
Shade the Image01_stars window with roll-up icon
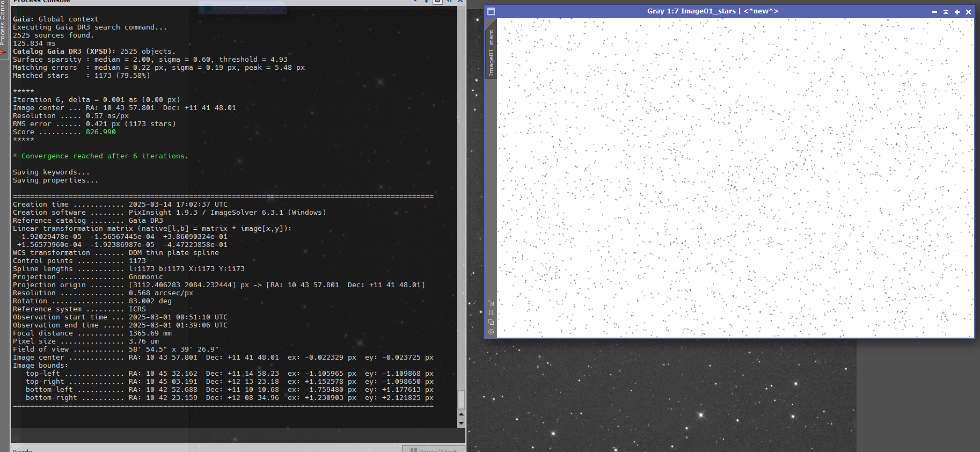tap(946, 12)
